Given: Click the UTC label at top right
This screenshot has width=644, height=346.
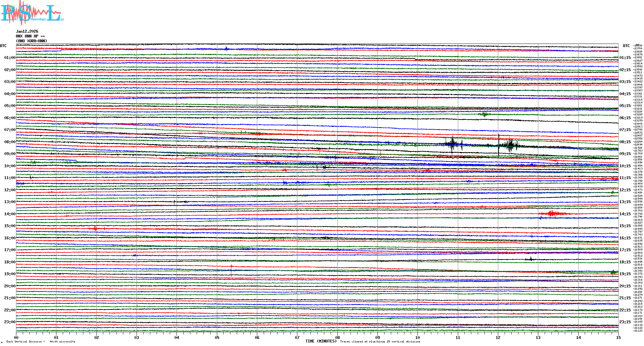Looking at the screenshot, I should [626, 46].
